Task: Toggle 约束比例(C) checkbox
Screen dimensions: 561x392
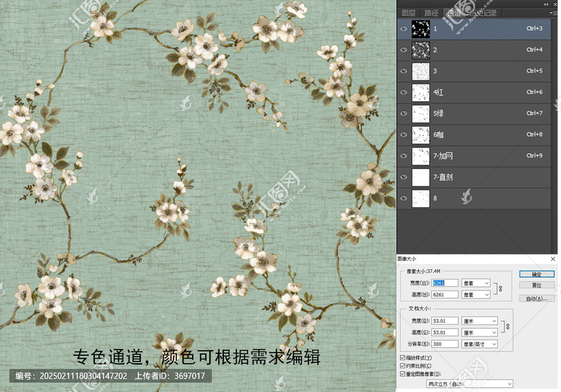Action: point(403,366)
